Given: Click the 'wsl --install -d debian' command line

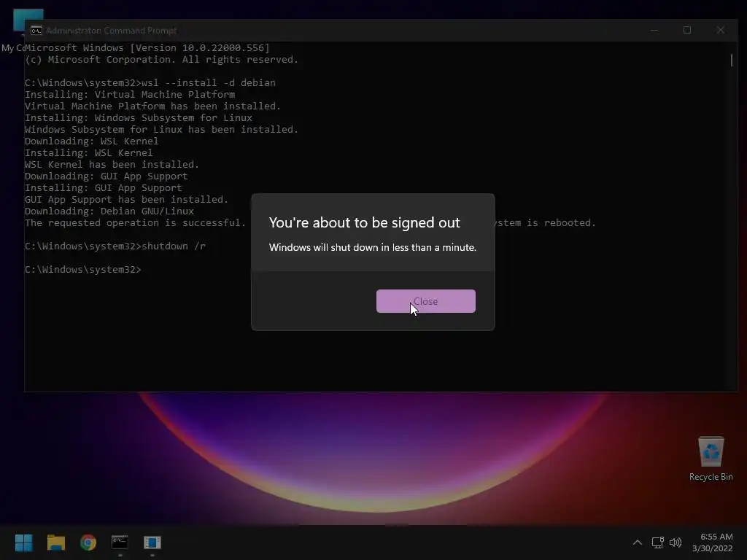Looking at the screenshot, I should click(150, 83).
